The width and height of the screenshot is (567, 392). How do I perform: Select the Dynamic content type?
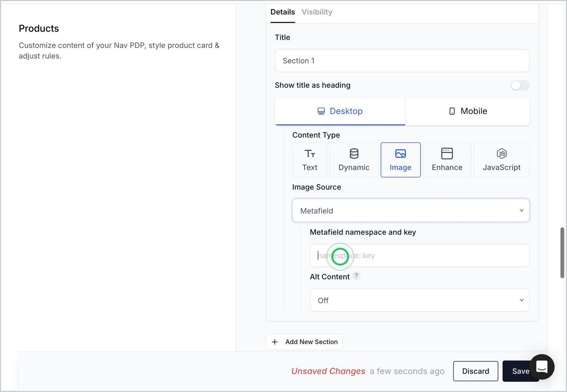(354, 160)
